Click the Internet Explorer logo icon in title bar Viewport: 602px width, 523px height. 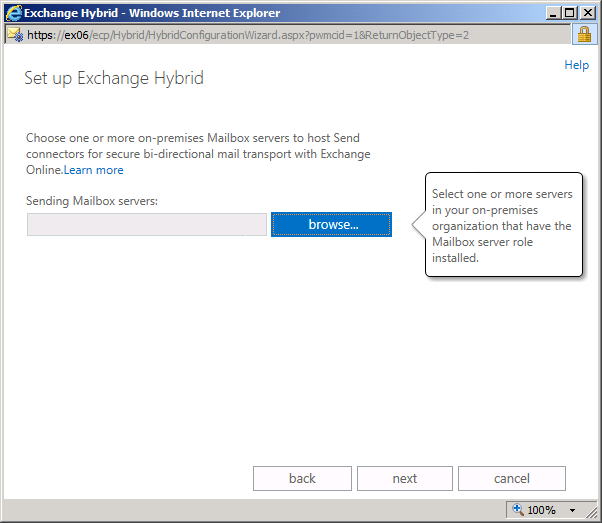click(x=14, y=13)
